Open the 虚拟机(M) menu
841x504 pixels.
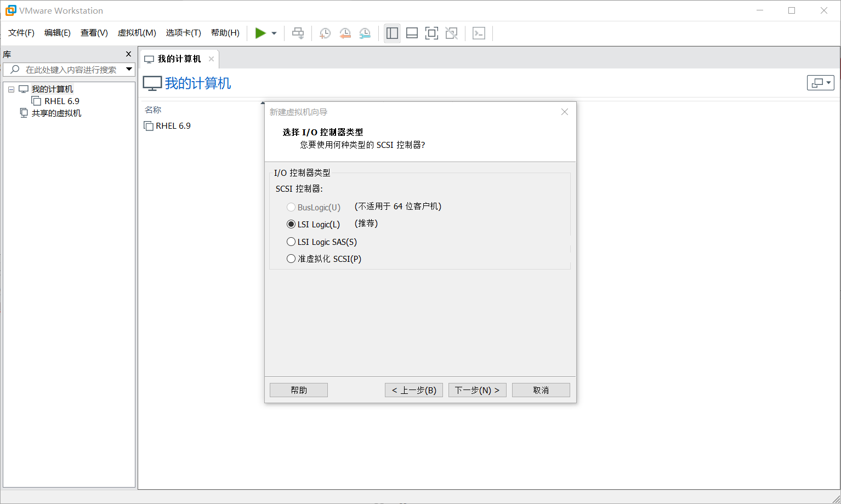click(x=137, y=33)
